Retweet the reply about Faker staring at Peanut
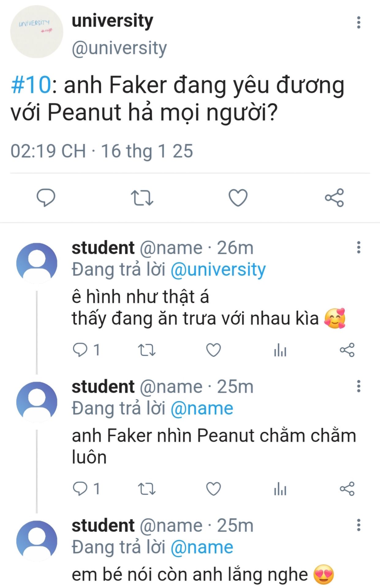 [x=147, y=488]
